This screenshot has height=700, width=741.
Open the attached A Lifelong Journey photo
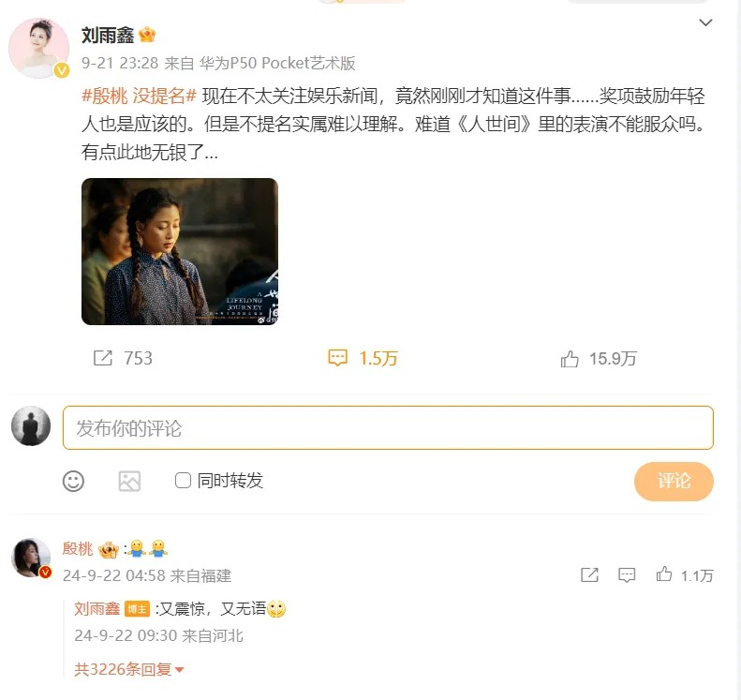180,251
